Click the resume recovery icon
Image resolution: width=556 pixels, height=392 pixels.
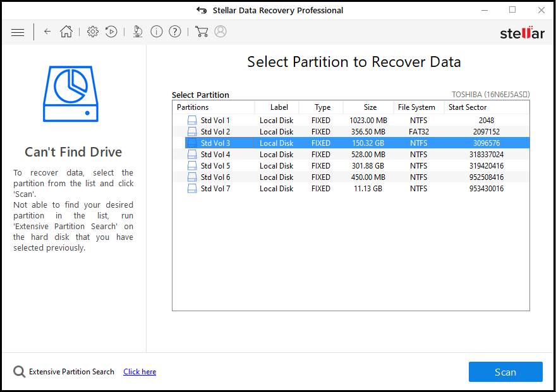click(x=111, y=32)
